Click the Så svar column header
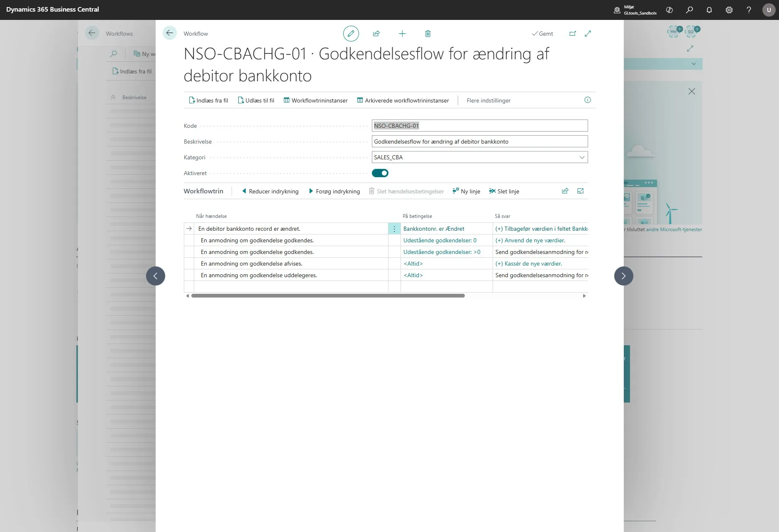The width and height of the screenshot is (779, 532). tap(503, 216)
